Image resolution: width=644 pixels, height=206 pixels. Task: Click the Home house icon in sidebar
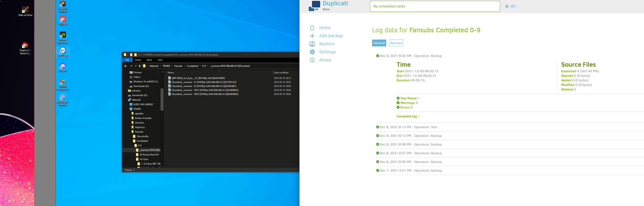(312, 28)
